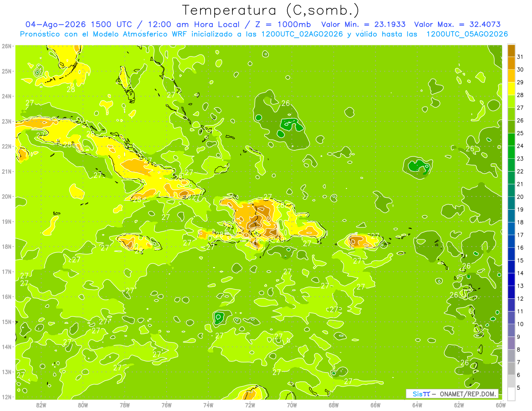Click the darkest brown swatch above legend value 31
The image size is (532, 411).
pos(511,51)
